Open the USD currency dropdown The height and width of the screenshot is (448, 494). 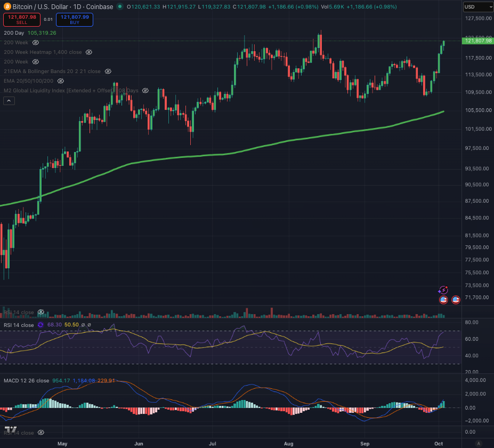click(x=478, y=6)
